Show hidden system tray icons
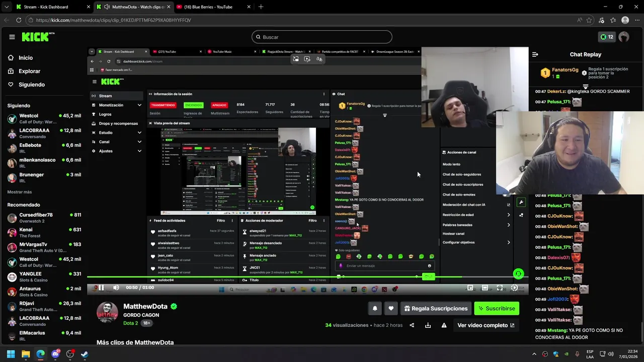 tap(535, 354)
